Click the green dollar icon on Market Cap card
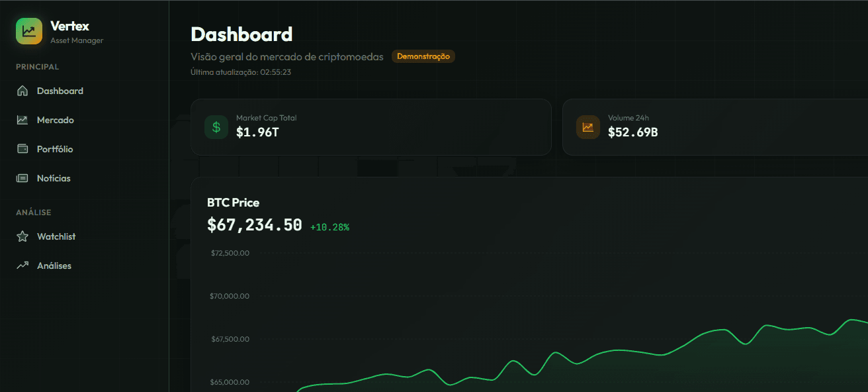Image resolution: width=868 pixels, height=392 pixels. [x=216, y=126]
